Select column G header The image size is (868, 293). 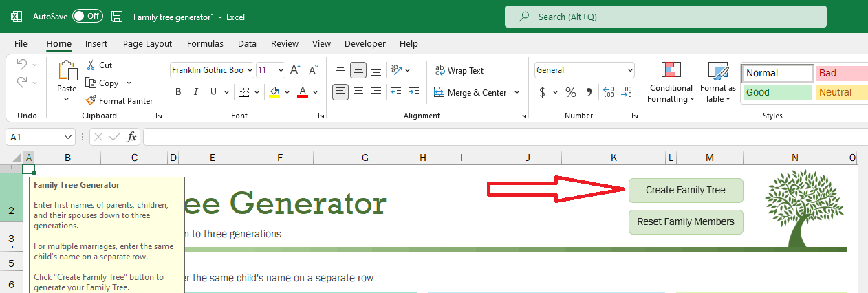click(x=365, y=158)
